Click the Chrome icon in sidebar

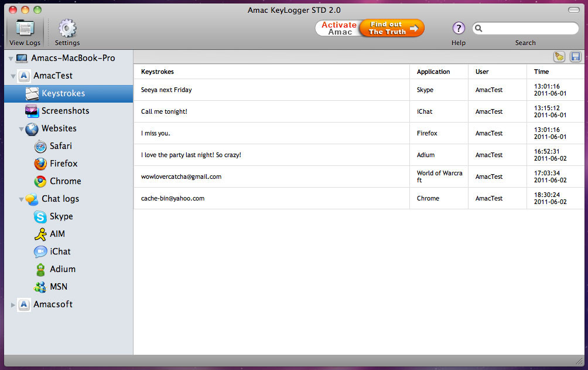click(40, 181)
